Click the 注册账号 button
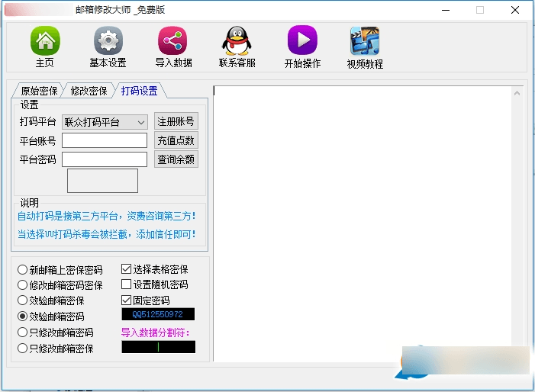 click(x=176, y=121)
